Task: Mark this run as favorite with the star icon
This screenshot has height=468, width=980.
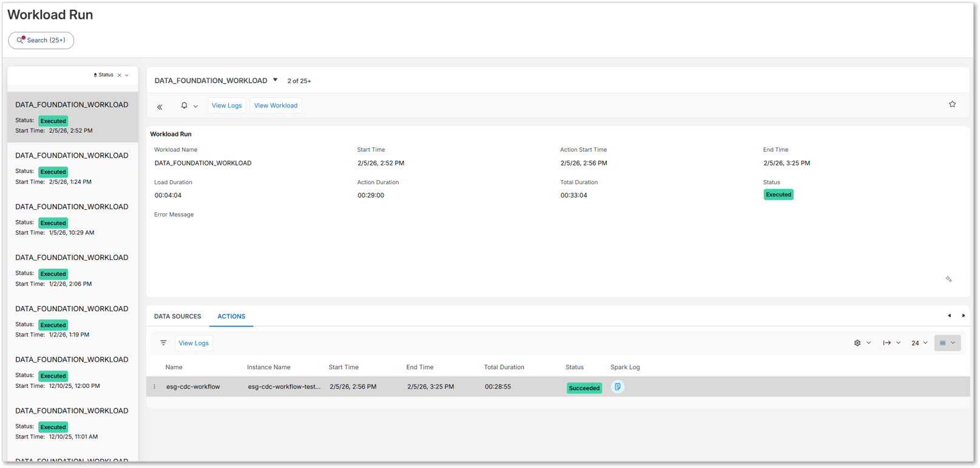Action: (952, 104)
